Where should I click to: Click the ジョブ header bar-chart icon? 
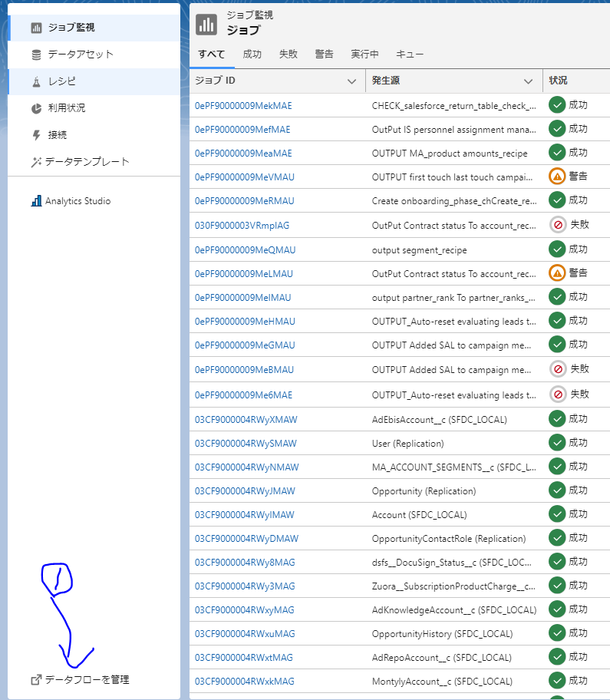click(206, 24)
